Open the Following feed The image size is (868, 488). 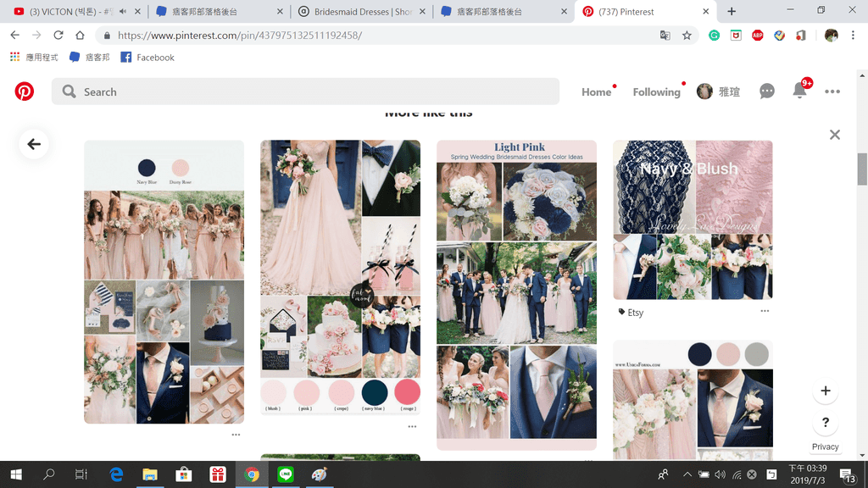click(x=657, y=91)
